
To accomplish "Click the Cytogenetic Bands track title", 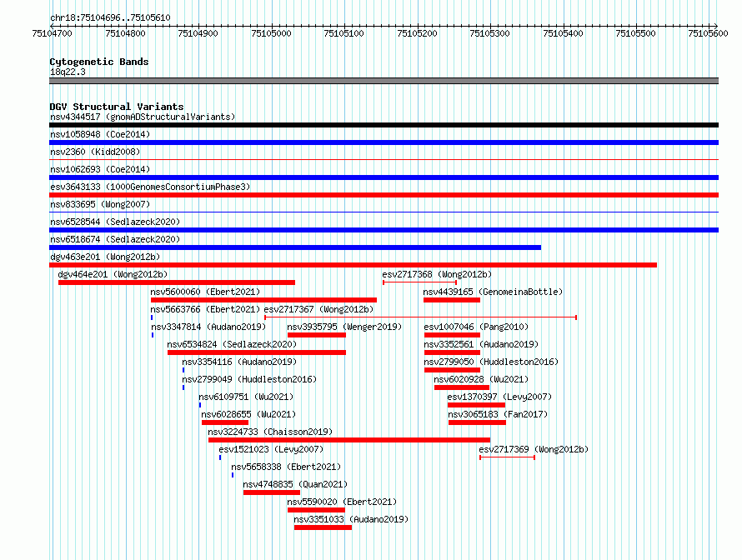I will click(x=99, y=62).
